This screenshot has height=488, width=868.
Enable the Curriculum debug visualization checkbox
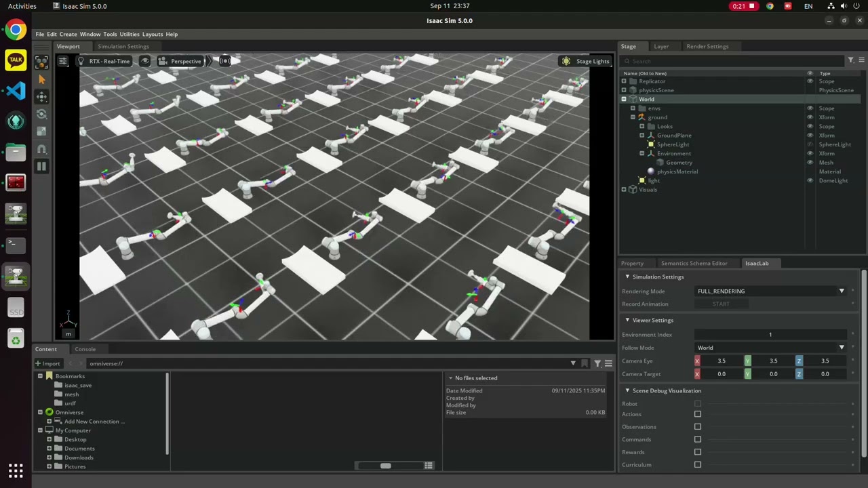click(x=698, y=465)
